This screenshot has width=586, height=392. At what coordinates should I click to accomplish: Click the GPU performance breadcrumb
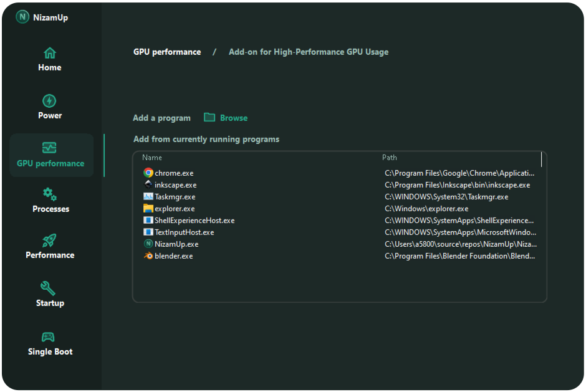167,52
